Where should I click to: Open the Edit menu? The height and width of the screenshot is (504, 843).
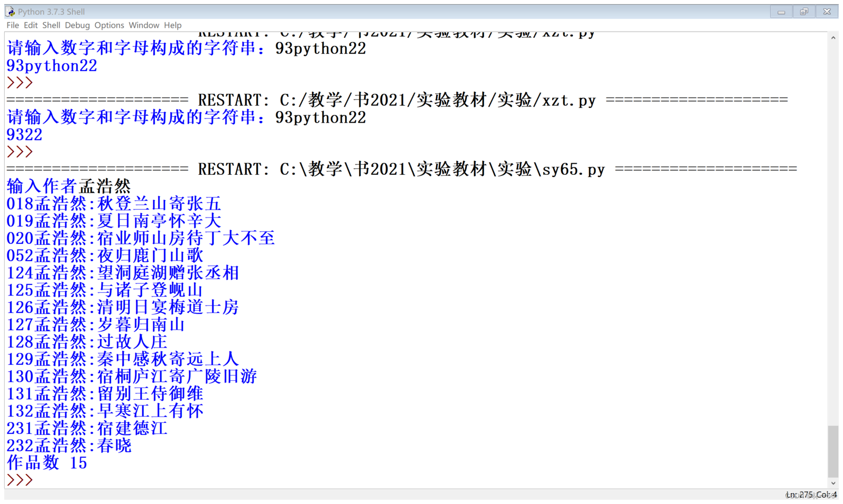(30, 25)
